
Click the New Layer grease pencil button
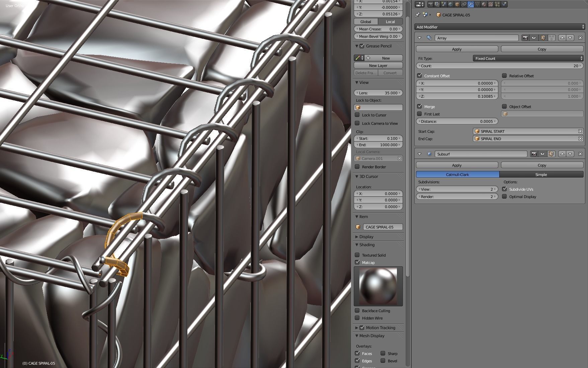tap(378, 65)
